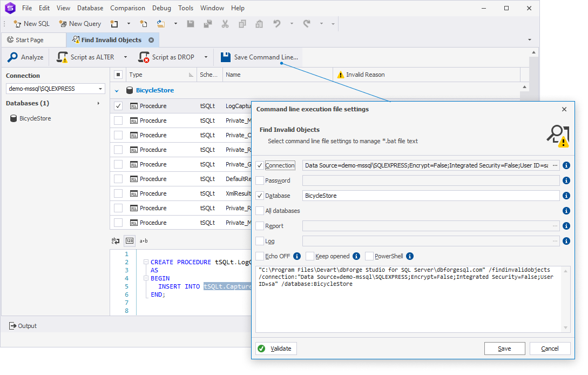Viewport: 588px width, 375px height.
Task: Expand the Databases (1) arrow
Action: pyautogui.click(x=98, y=103)
